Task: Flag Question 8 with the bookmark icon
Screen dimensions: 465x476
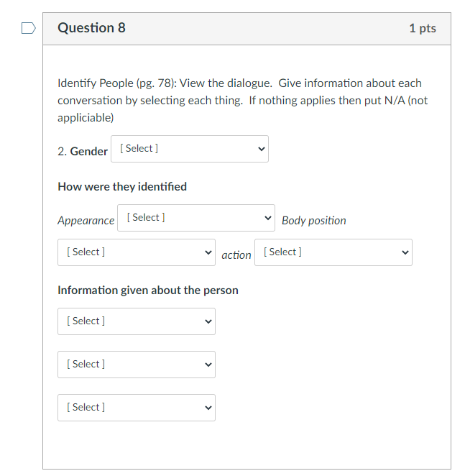Action: (28, 29)
